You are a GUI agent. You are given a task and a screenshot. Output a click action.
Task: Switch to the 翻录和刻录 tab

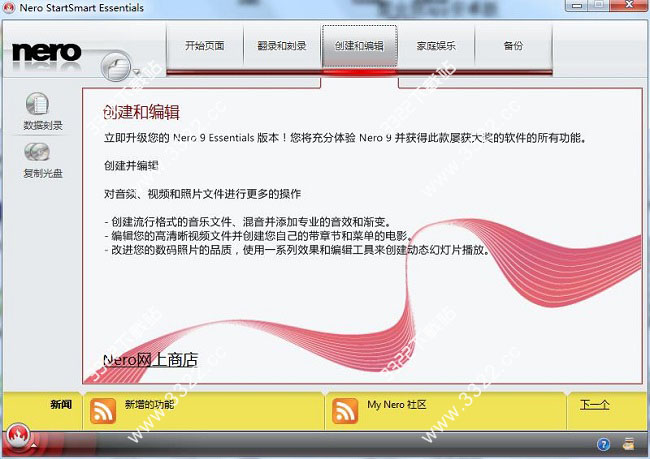click(282, 46)
